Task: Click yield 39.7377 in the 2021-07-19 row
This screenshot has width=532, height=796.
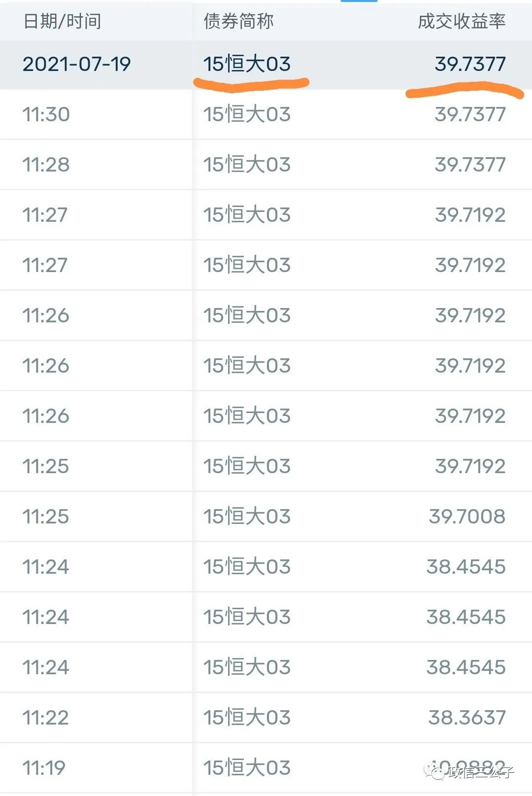Action: point(470,64)
